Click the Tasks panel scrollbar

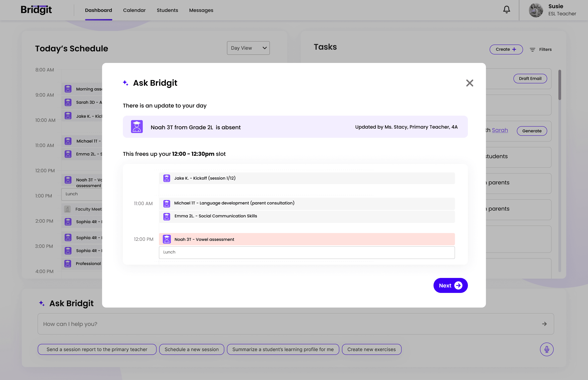pyautogui.click(x=560, y=85)
